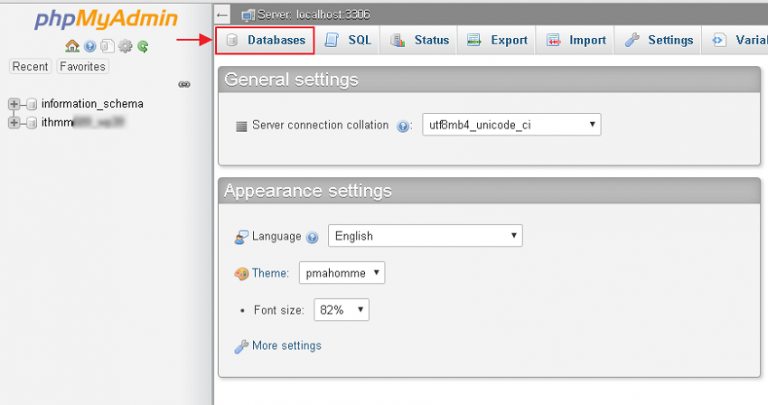Image resolution: width=768 pixels, height=405 pixels.
Task: Open the Theme dropdown showing pmahomme
Action: pos(340,273)
